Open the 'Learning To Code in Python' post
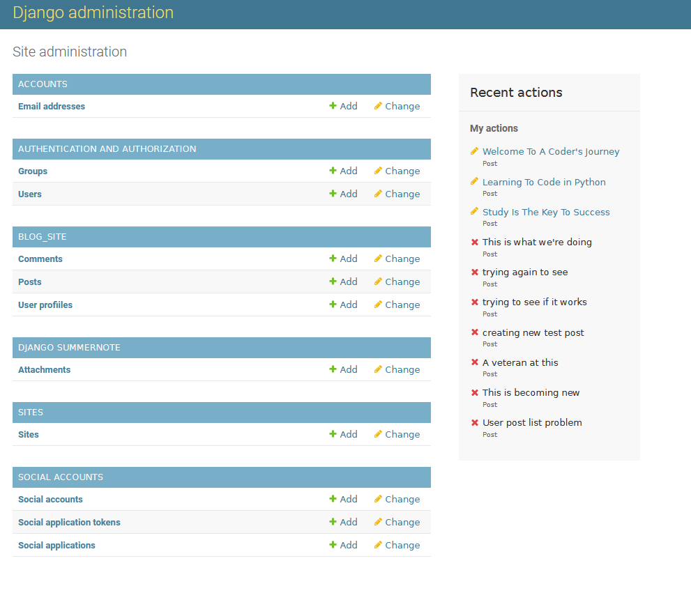Viewport: 691px width, 616px height. point(544,182)
